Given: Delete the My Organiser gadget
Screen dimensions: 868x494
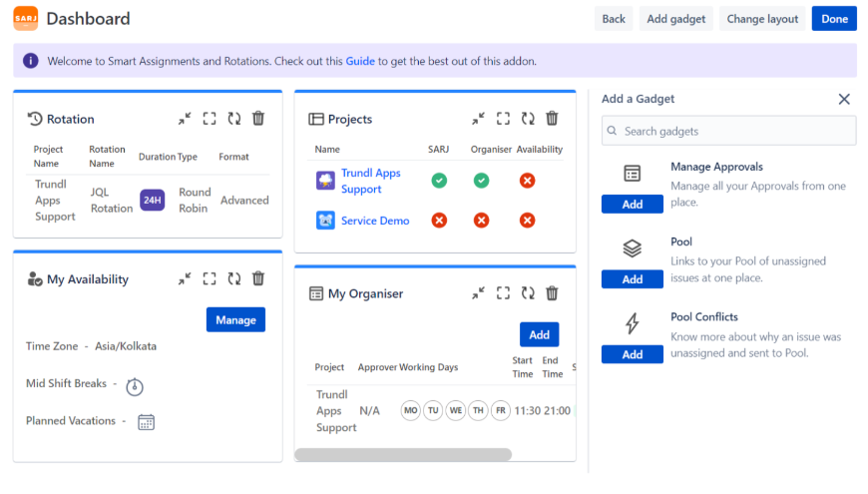Looking at the screenshot, I should (x=552, y=293).
